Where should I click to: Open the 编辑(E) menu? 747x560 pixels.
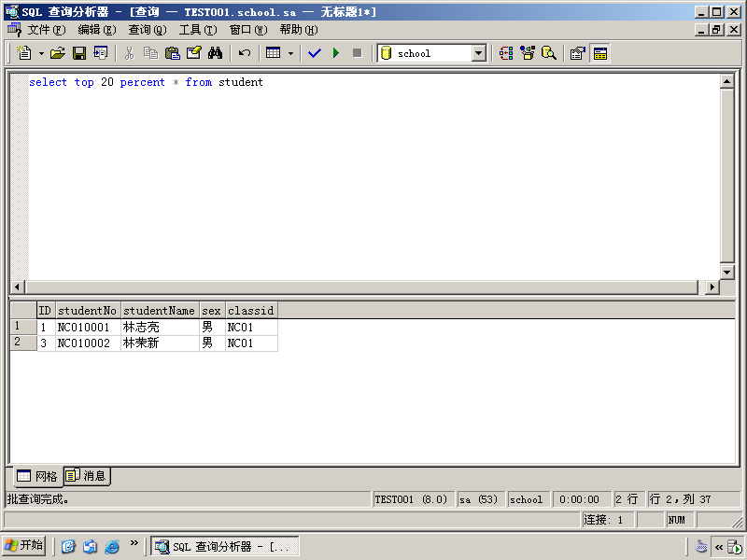pos(97,30)
